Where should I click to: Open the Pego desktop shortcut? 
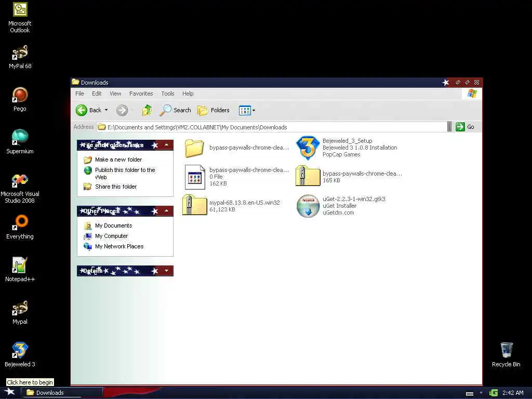coord(20,99)
